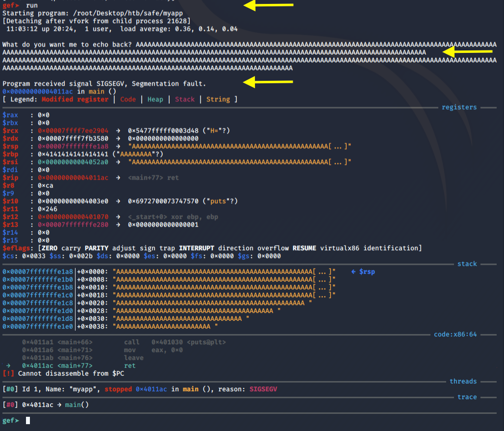The width and height of the screenshot is (504, 431).
Task: Click the yellow arrow beside the echoed A's input
Action: coord(467,52)
